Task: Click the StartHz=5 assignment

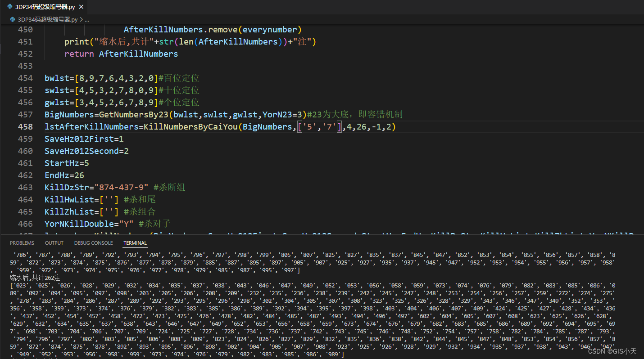Action: (x=67, y=163)
